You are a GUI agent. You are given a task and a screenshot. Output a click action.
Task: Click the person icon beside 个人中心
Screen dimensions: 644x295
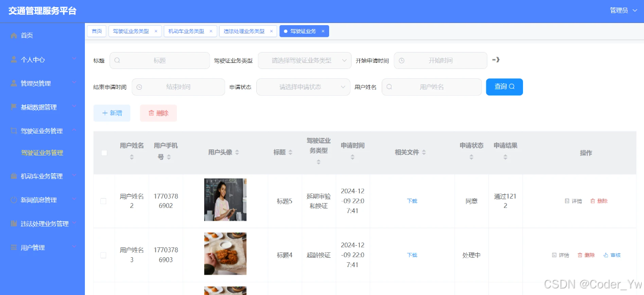tap(14, 60)
